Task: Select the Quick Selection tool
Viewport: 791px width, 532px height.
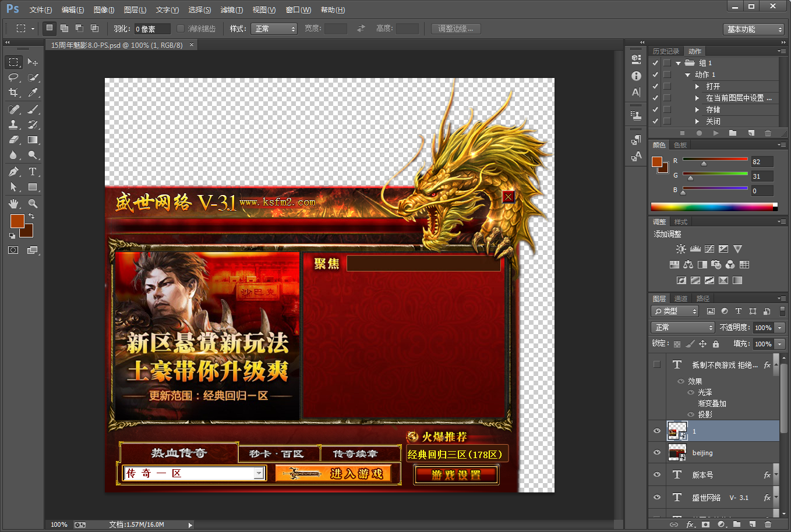Action: pyautogui.click(x=33, y=77)
